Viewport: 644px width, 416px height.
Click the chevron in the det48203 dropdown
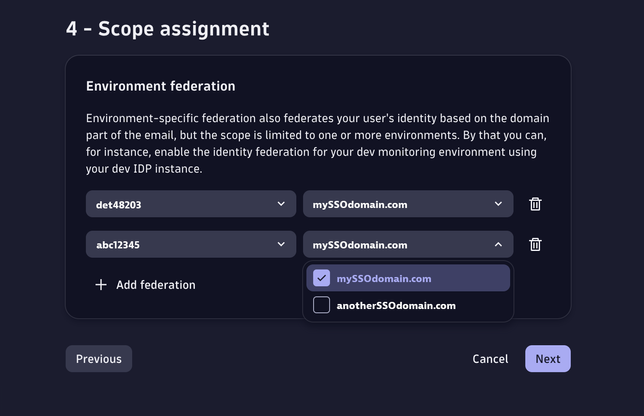(281, 204)
